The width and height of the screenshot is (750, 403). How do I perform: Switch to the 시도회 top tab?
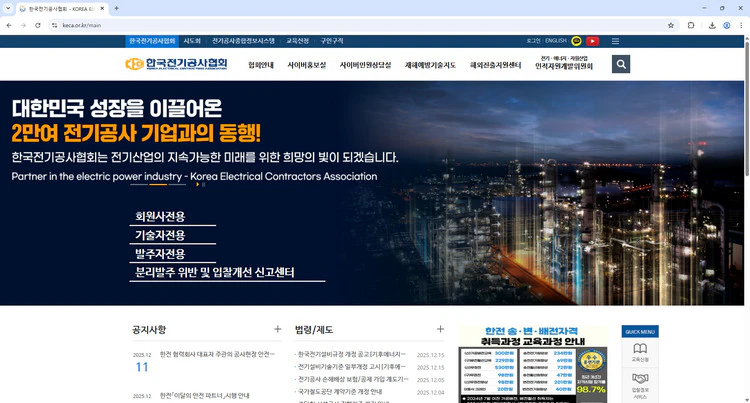pos(192,41)
